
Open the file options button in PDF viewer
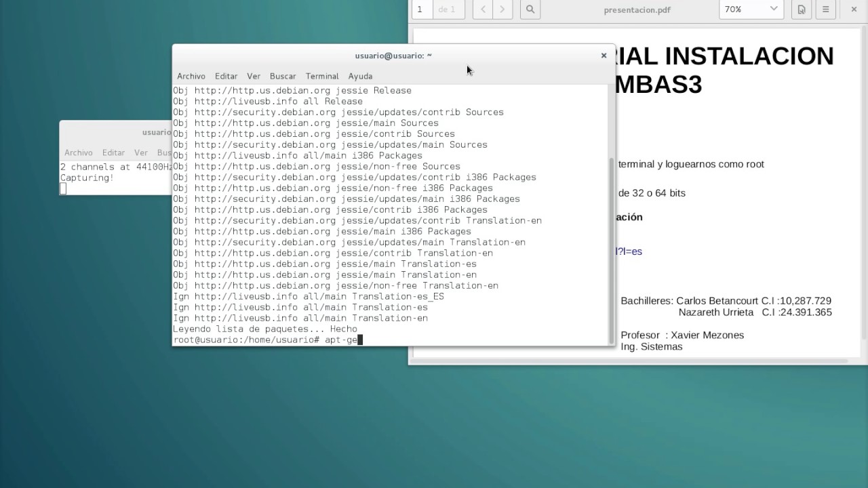tap(802, 9)
